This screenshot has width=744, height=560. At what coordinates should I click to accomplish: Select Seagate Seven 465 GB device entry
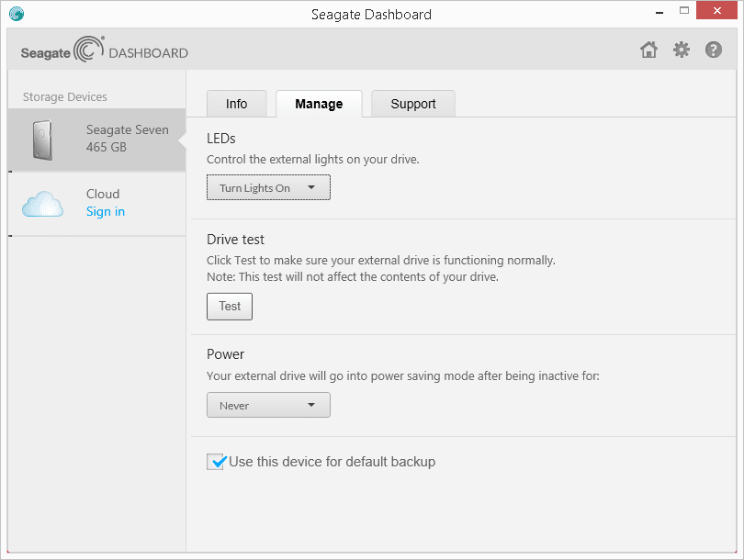coord(96,140)
